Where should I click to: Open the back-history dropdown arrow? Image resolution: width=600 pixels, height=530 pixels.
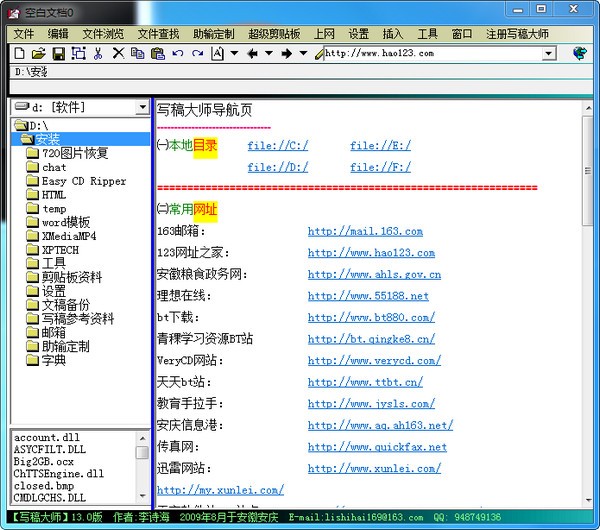pos(269,53)
